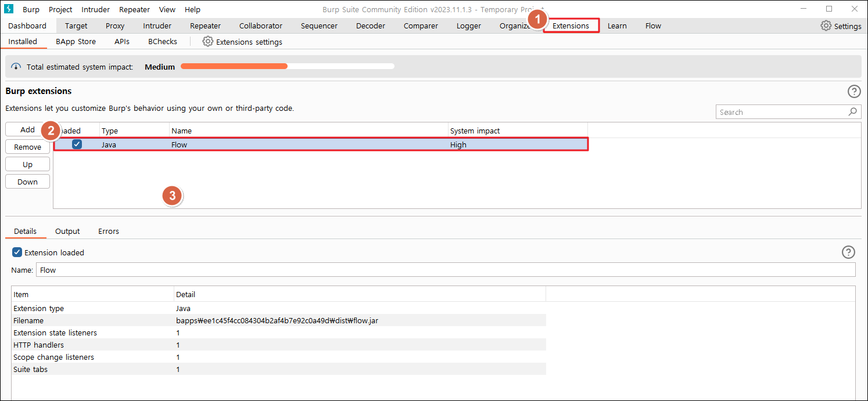Open help icon beside Extension loaded

(848, 252)
